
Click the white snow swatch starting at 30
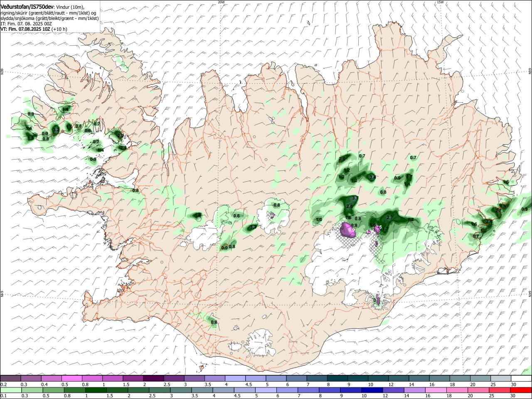coord(521,378)
